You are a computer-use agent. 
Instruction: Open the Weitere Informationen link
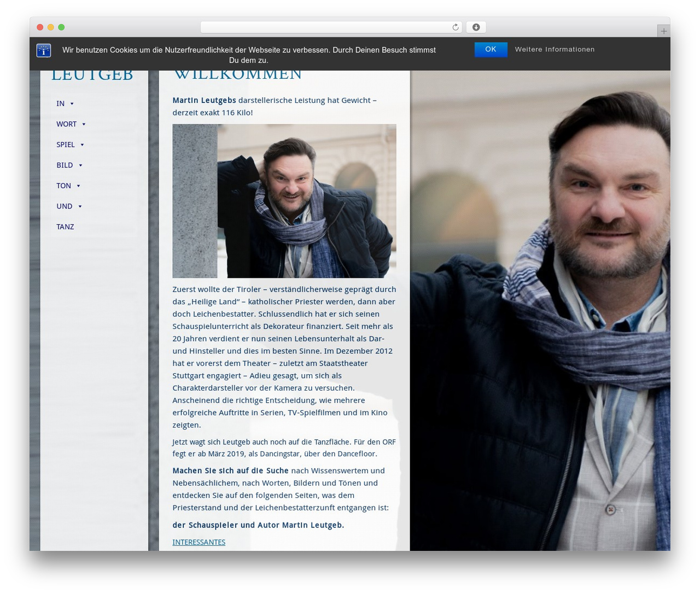tap(555, 49)
